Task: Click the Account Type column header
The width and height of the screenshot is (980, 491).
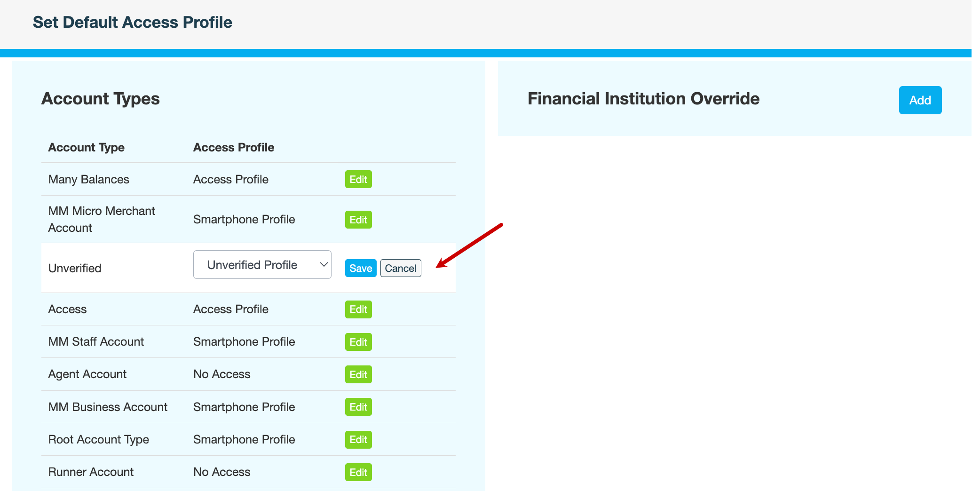Action: 87,148
